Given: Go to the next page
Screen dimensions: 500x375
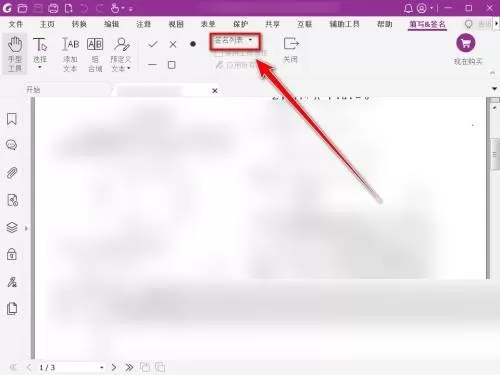Looking at the screenshot, I should click(114, 367).
